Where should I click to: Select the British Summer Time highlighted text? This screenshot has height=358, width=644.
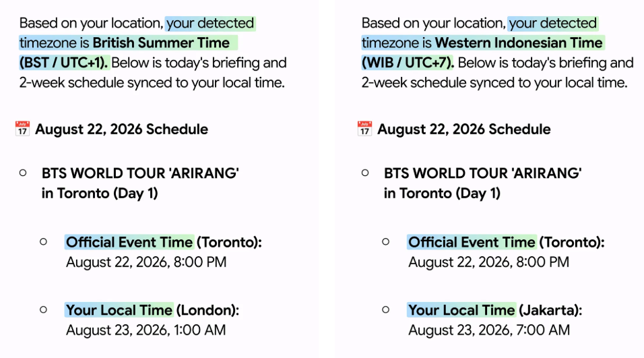[161, 42]
